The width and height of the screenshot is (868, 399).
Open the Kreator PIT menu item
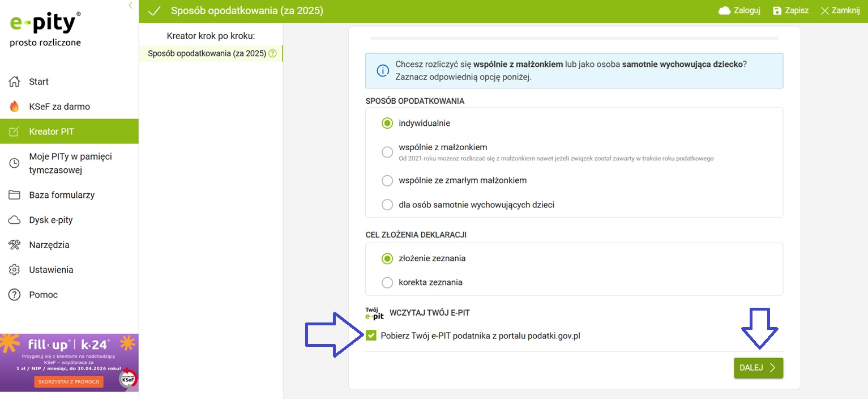(x=52, y=131)
